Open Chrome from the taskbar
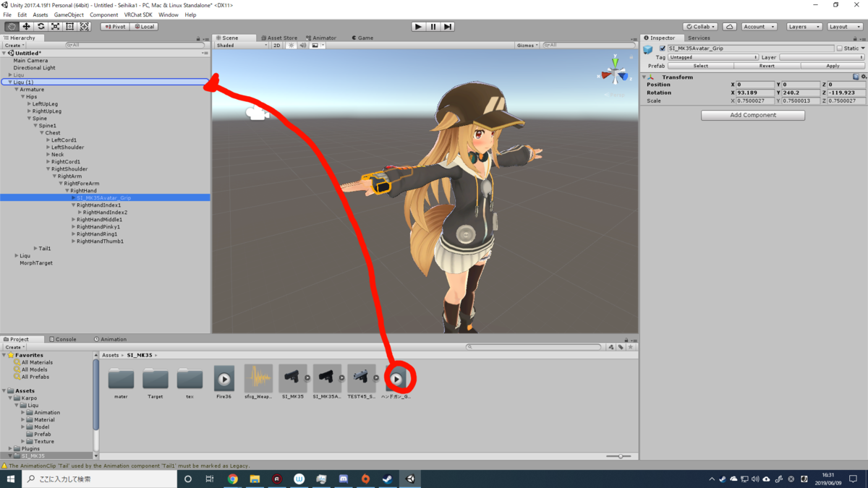The image size is (868, 488). tap(233, 479)
